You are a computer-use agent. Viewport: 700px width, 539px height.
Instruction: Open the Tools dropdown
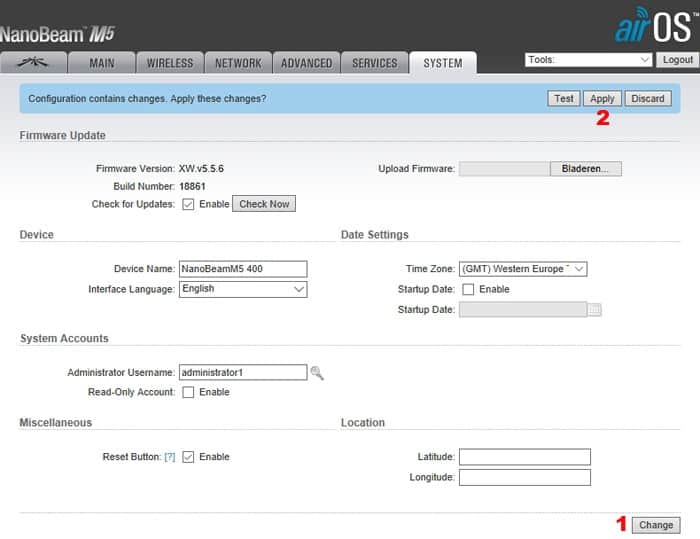tap(588, 59)
